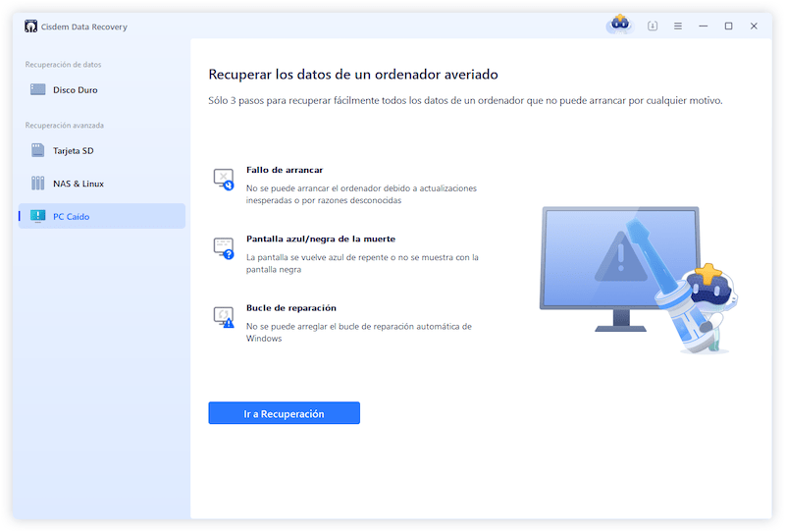The height and width of the screenshot is (532, 785).
Task: Click the Cisdem Data Recovery logo icon
Action: point(30,27)
